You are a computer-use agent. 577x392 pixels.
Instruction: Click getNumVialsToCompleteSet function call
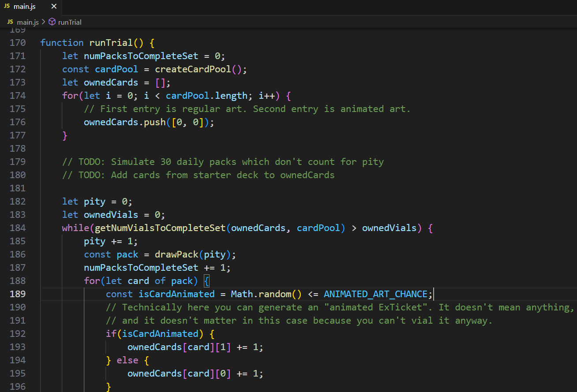coord(160,228)
